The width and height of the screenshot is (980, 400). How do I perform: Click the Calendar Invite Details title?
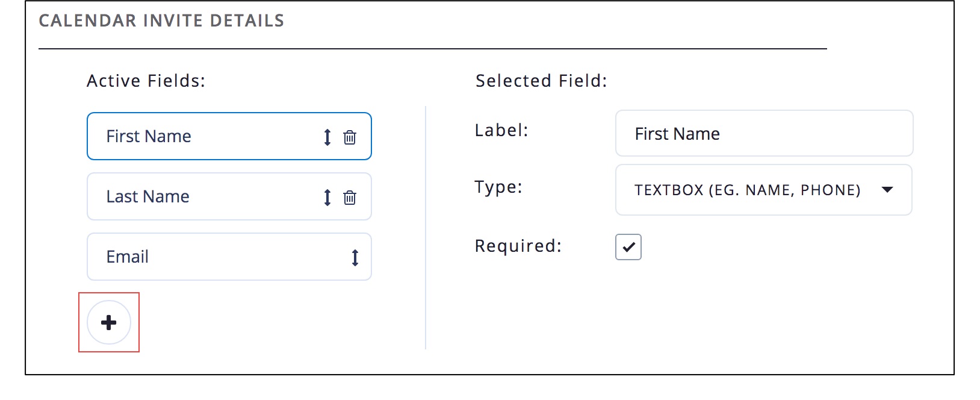tap(161, 20)
